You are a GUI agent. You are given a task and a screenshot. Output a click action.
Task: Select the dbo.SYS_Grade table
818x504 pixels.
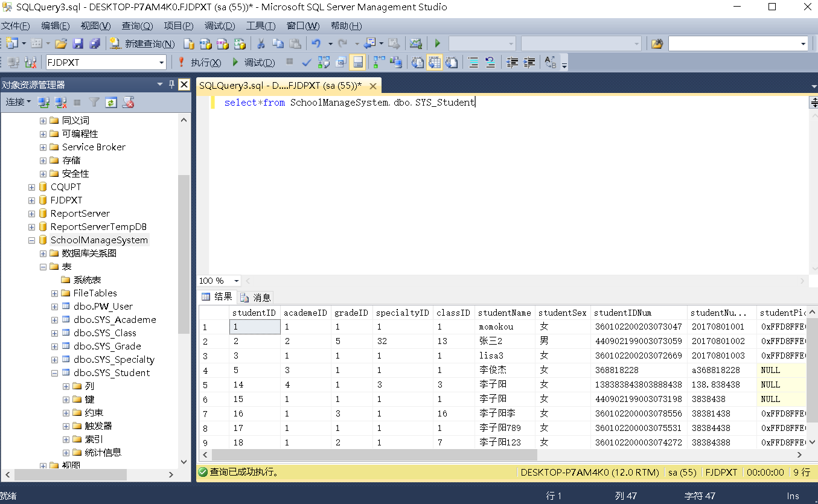107,346
